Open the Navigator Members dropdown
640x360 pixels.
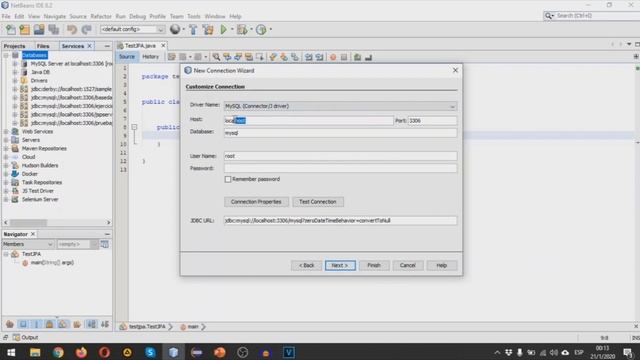28,244
